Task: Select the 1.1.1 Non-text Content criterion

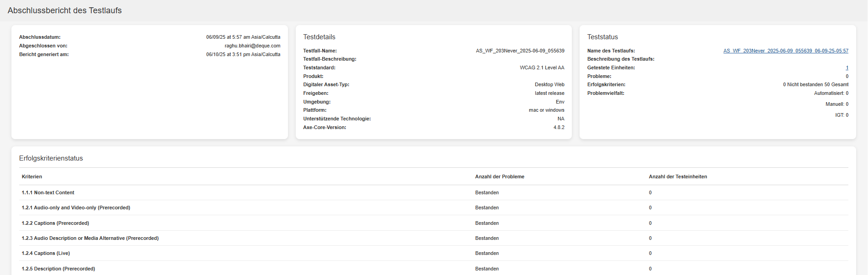Action: [48, 192]
